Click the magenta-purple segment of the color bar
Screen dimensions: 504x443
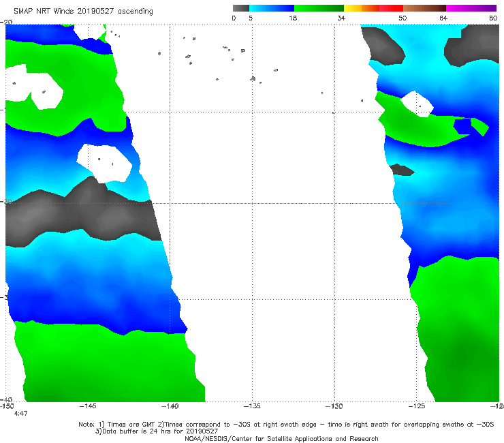pos(471,8)
